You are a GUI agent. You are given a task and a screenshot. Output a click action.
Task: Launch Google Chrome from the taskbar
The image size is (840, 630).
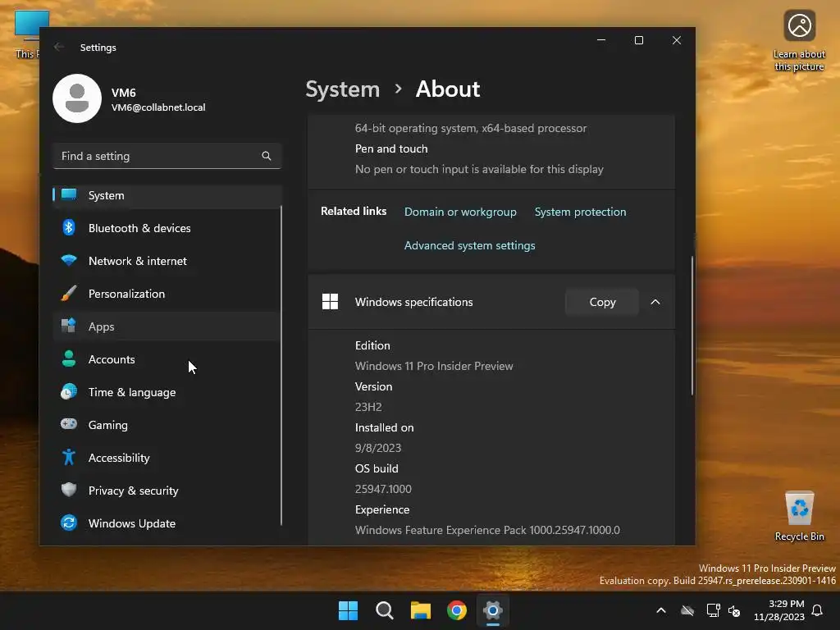pos(457,610)
